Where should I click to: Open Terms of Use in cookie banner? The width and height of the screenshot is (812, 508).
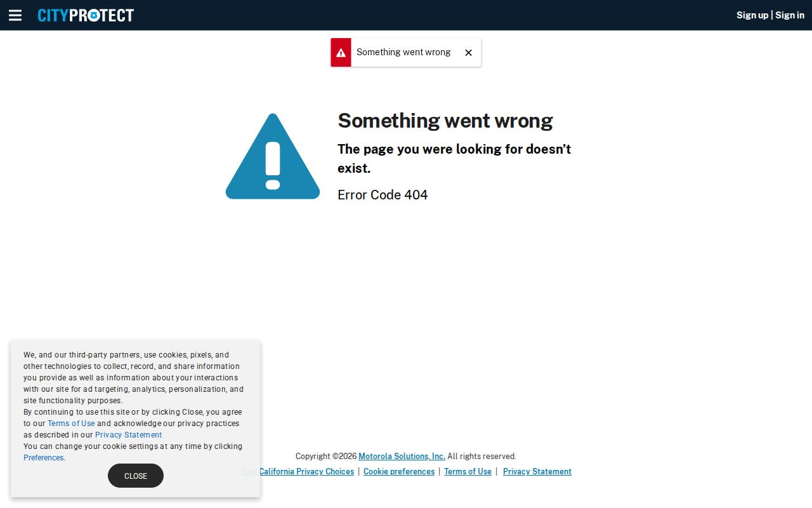pyautogui.click(x=71, y=424)
